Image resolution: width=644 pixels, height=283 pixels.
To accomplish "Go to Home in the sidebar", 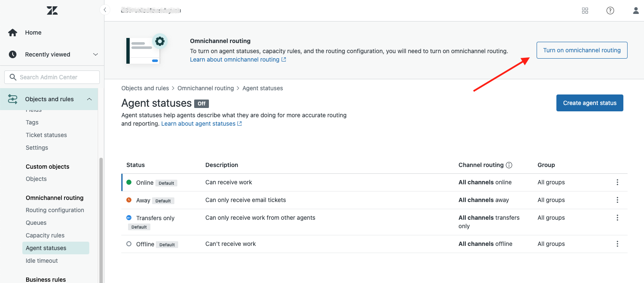I will point(33,32).
